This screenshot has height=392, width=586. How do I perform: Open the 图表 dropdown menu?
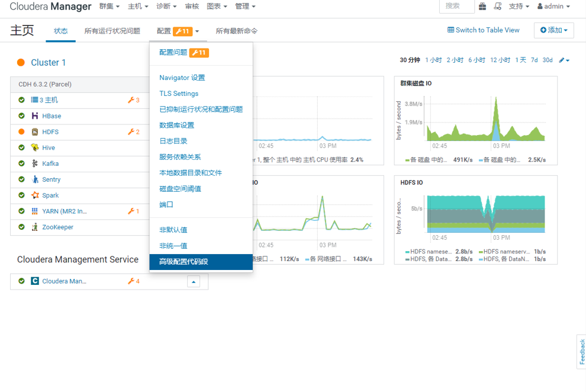217,7
